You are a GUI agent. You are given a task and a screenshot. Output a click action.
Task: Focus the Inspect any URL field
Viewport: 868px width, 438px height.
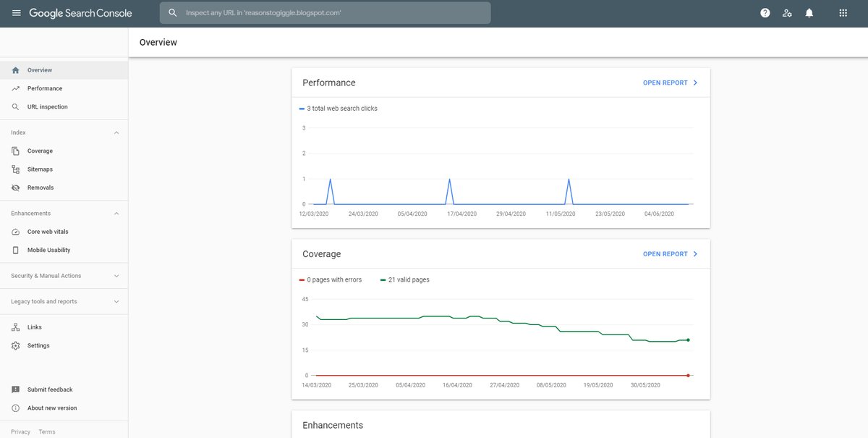(325, 13)
